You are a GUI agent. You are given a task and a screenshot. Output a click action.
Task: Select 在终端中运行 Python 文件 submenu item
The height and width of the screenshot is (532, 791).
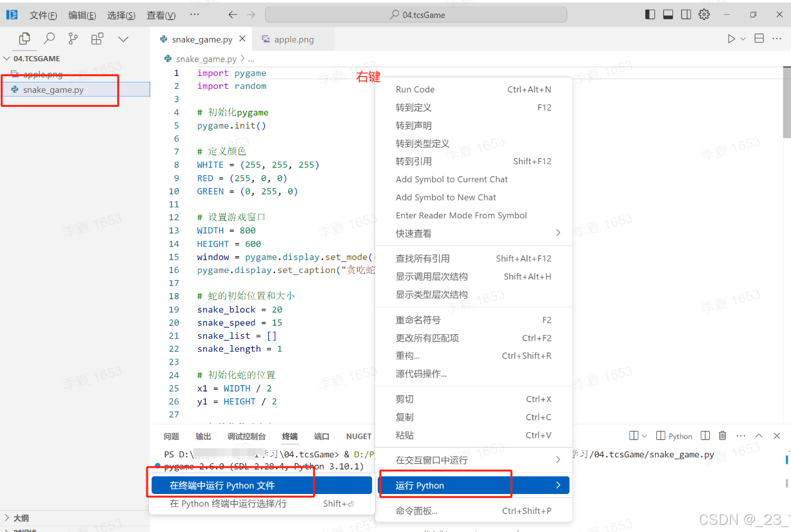pyautogui.click(x=222, y=486)
